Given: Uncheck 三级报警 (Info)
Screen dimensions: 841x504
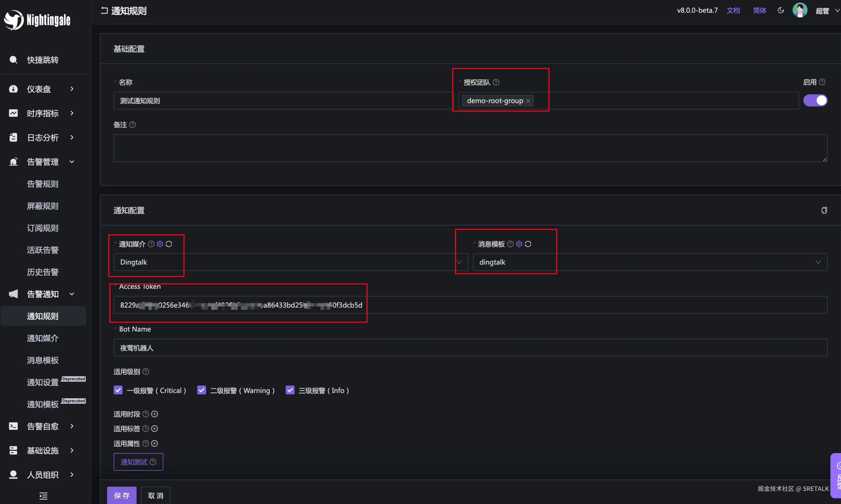Looking at the screenshot, I should click(x=290, y=390).
